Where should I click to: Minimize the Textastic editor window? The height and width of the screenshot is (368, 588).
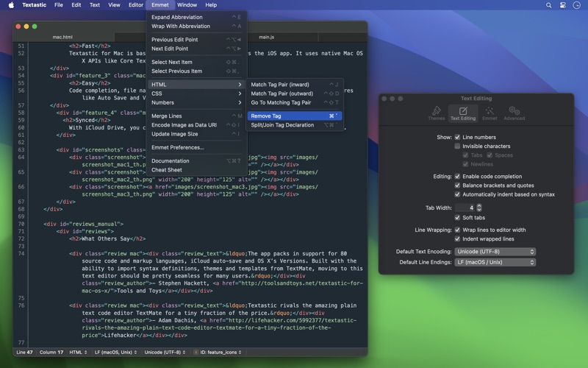coord(26,26)
